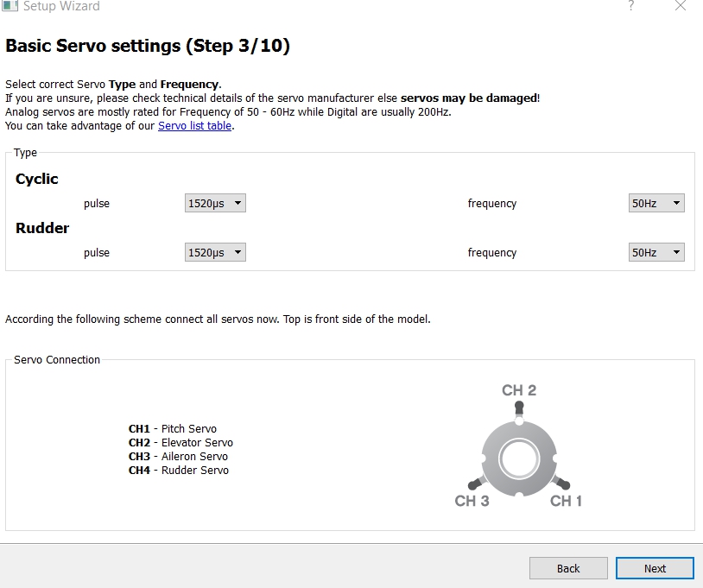
Task: Click the center ring of swashplate diagram
Action: 518,458
